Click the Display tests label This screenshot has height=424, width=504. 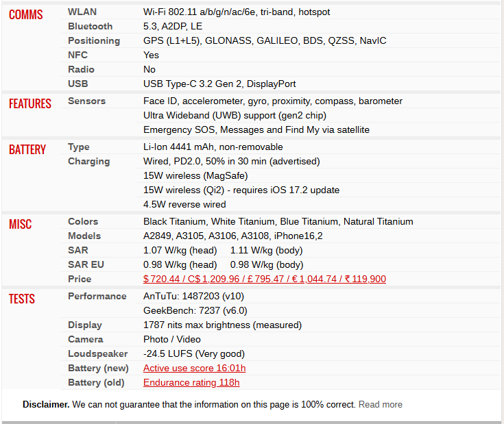(85, 325)
